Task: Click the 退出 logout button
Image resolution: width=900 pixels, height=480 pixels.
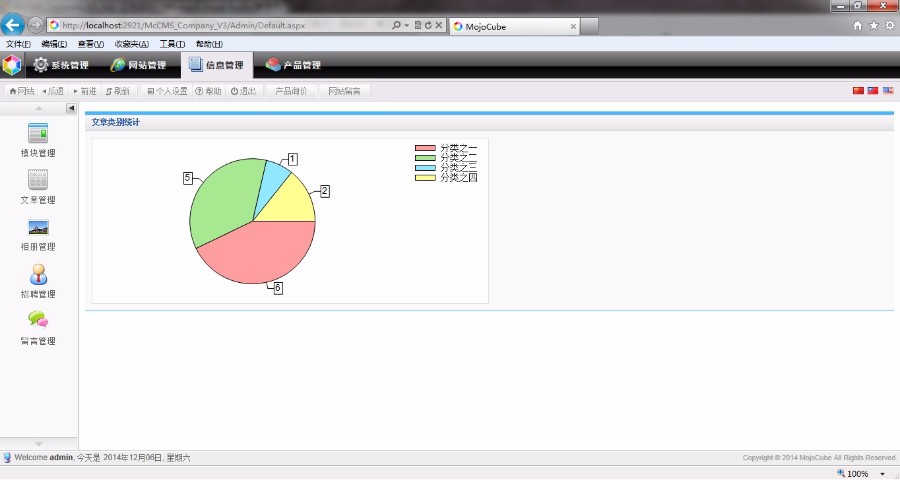Action: (243, 91)
